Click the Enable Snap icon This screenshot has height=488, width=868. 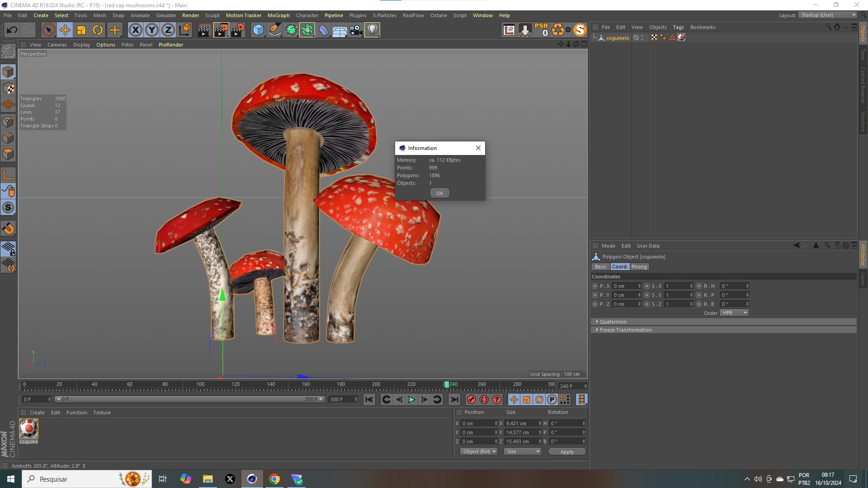[x=8, y=208]
